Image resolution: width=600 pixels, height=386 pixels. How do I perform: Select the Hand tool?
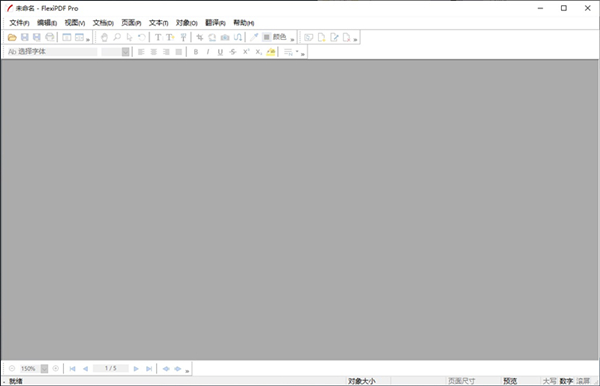(104, 37)
